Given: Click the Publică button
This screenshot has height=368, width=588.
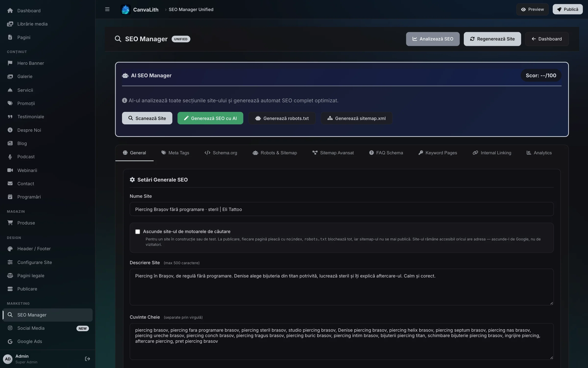Looking at the screenshot, I should (567, 9).
